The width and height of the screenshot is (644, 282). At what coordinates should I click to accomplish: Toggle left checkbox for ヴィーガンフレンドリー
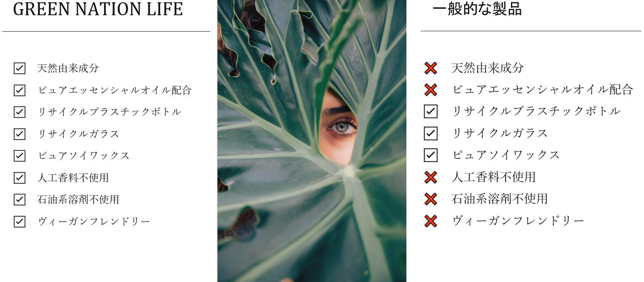click(20, 221)
